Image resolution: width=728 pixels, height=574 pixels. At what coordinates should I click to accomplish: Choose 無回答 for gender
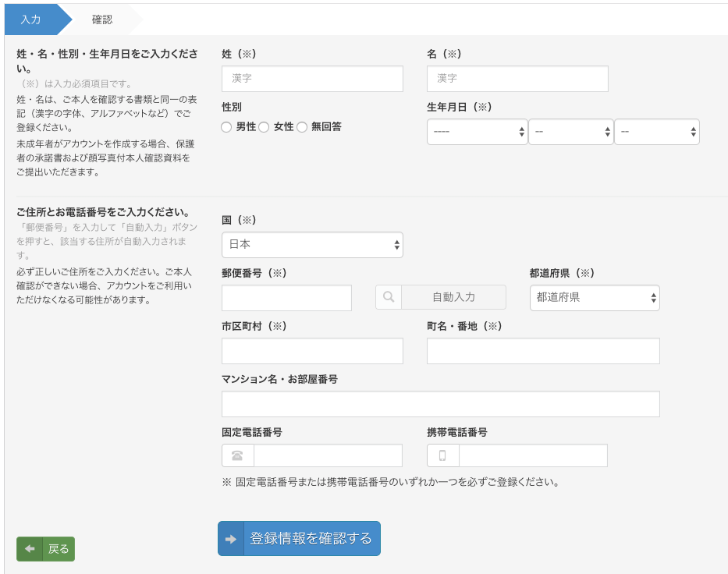pyautogui.click(x=303, y=126)
